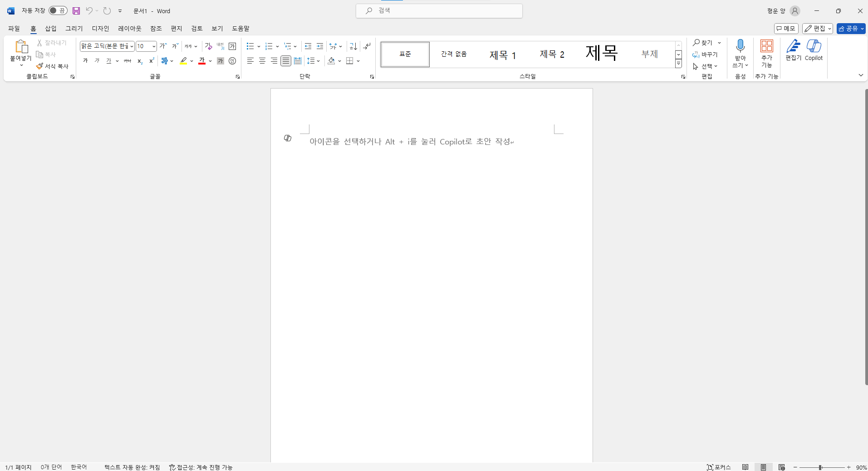Image resolution: width=868 pixels, height=471 pixels.
Task: Collapse the ribbon with the chevron
Action: pyautogui.click(x=861, y=75)
